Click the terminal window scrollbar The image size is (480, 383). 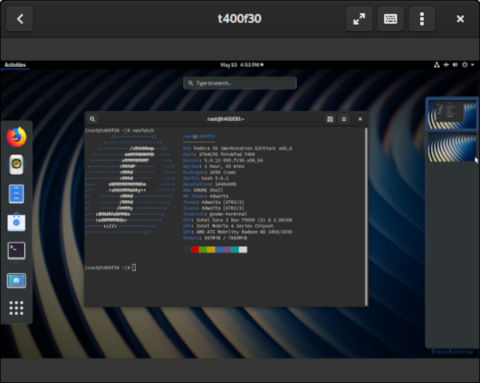(366, 216)
